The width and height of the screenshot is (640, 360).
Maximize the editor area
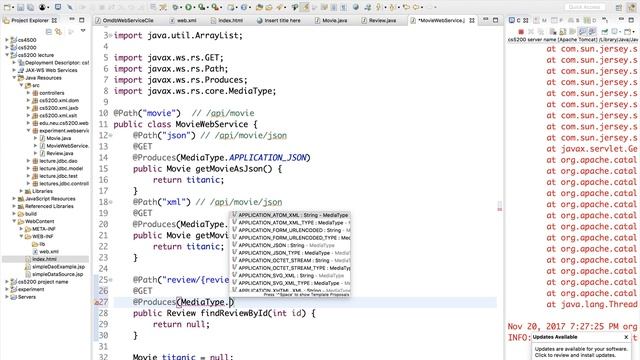[x=496, y=20]
